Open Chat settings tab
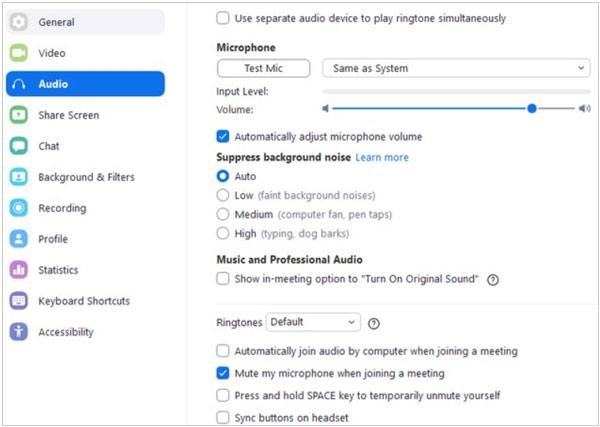 click(85, 146)
